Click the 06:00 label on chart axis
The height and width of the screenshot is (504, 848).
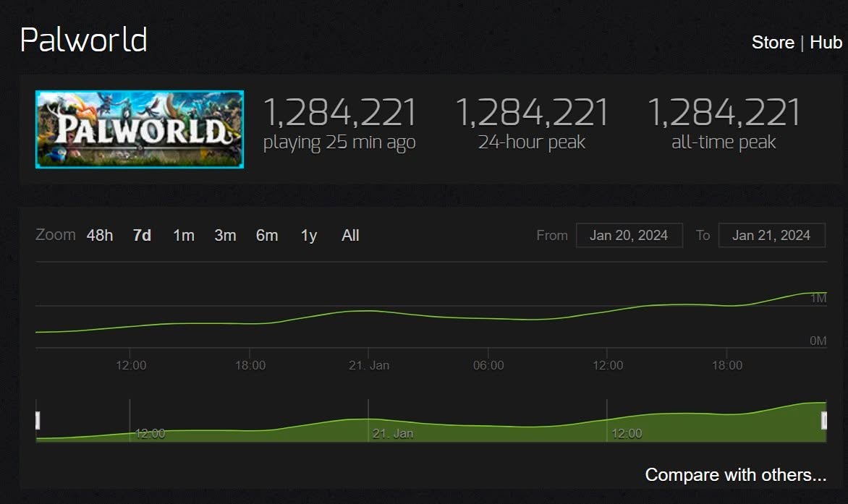[488, 366]
